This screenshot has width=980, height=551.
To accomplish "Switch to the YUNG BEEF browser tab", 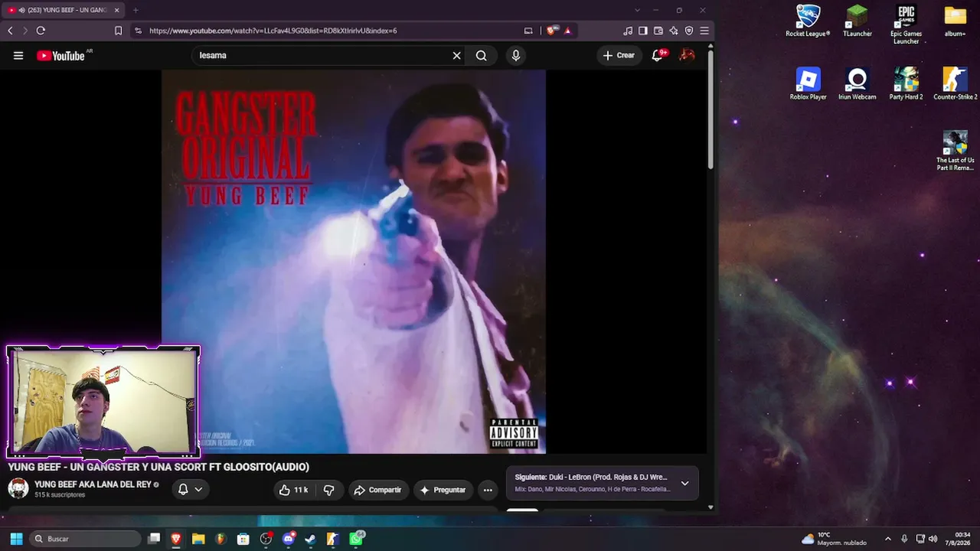I will [64, 10].
